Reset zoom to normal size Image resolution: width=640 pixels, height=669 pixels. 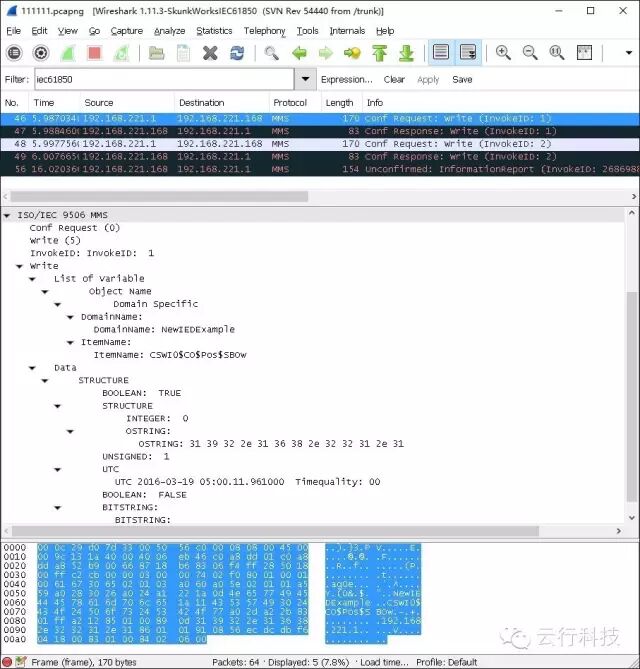(x=556, y=53)
